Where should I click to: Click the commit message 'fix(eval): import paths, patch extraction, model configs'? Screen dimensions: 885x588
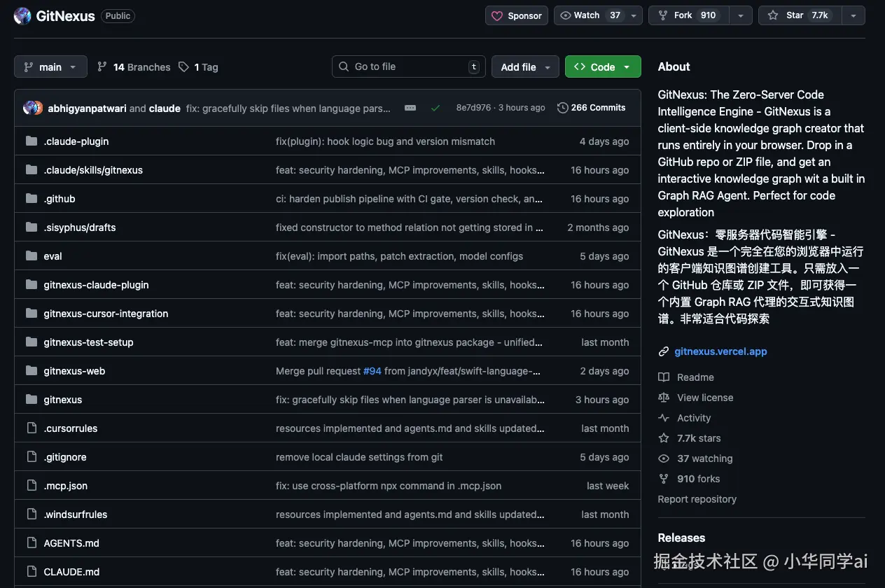point(399,256)
